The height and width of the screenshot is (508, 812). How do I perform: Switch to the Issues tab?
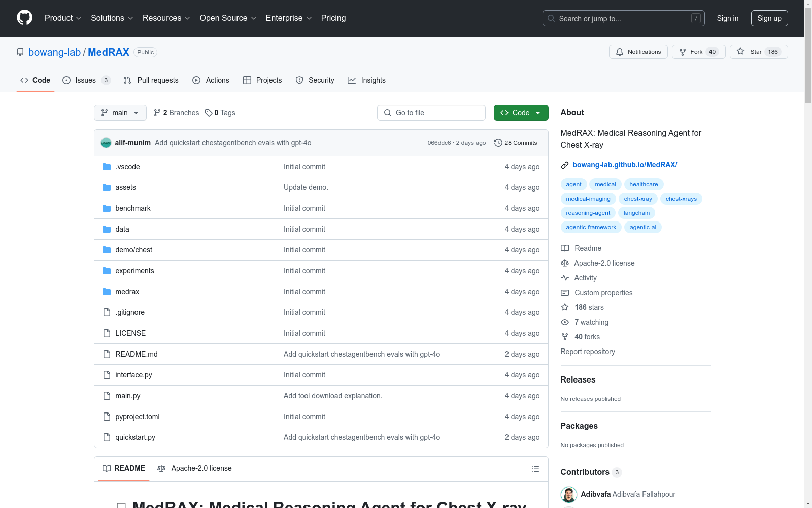(x=86, y=80)
